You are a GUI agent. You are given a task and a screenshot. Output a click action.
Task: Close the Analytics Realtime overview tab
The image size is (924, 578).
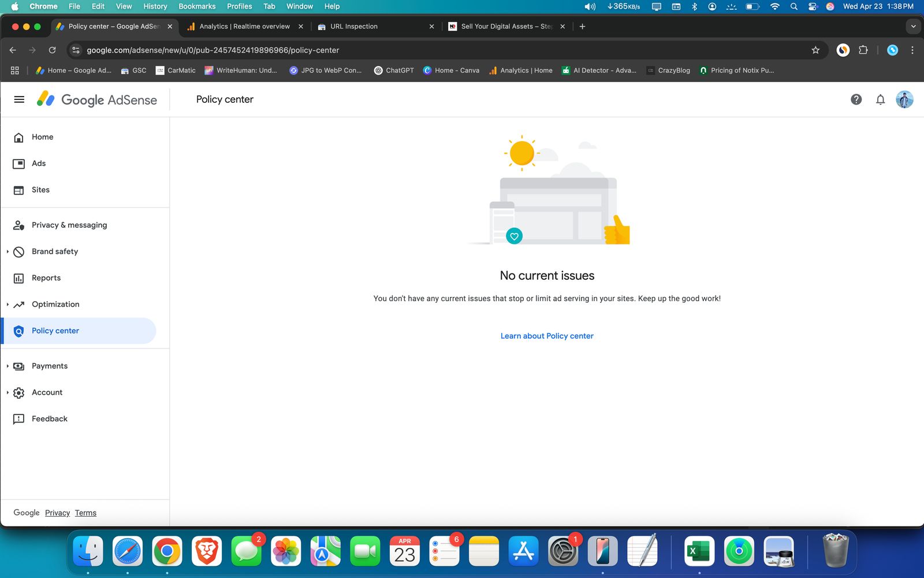[x=301, y=27]
